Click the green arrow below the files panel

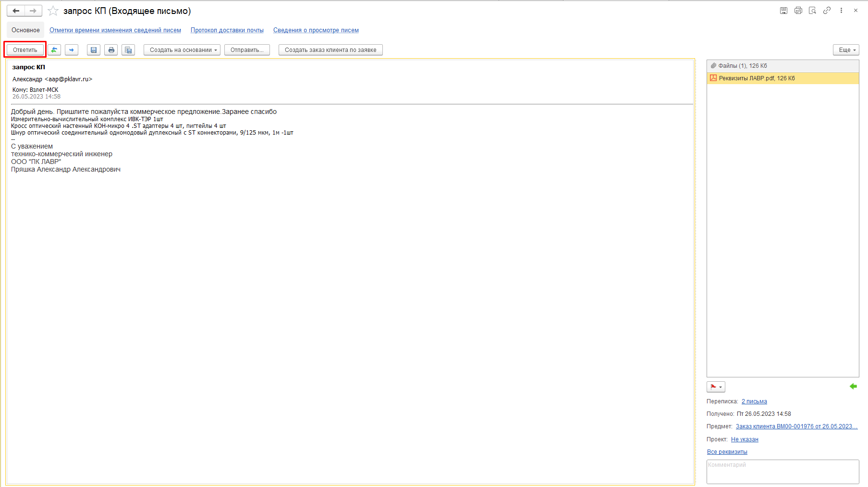854,387
